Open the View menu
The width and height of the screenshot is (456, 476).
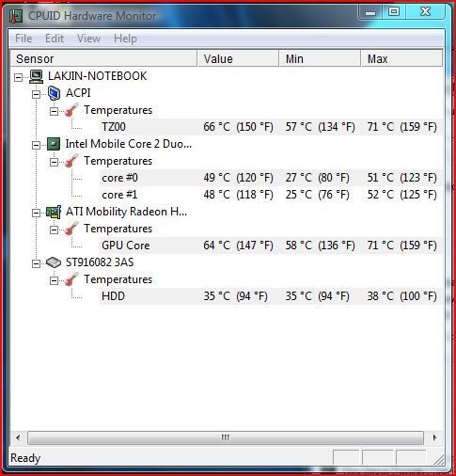pos(89,39)
